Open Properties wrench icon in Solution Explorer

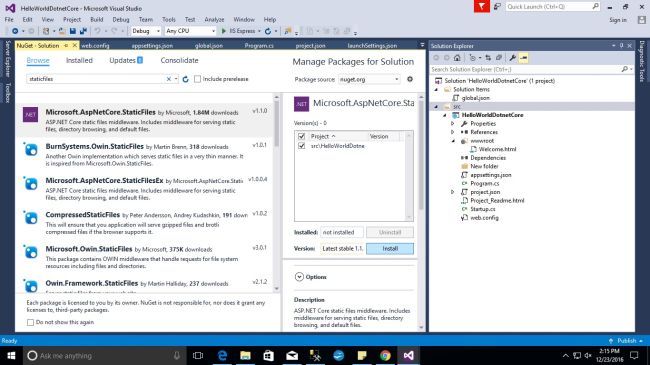512,58
